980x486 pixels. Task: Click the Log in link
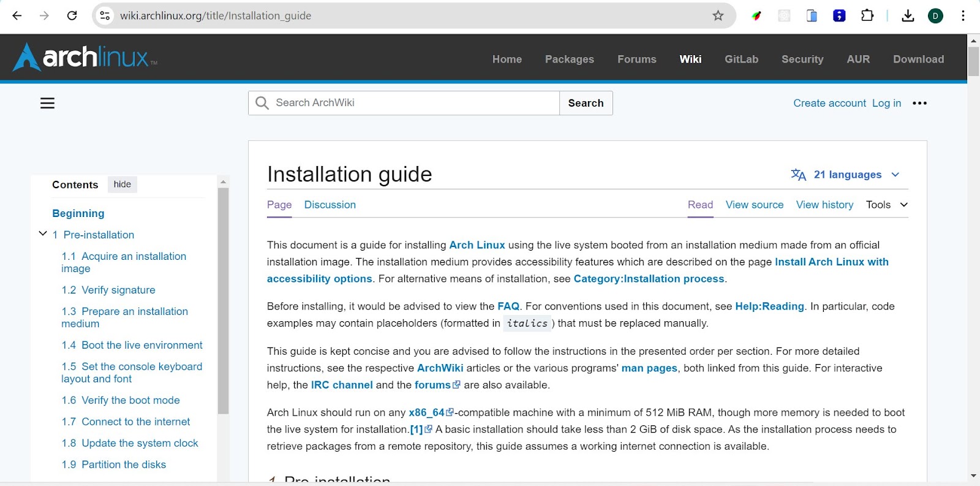(x=886, y=103)
